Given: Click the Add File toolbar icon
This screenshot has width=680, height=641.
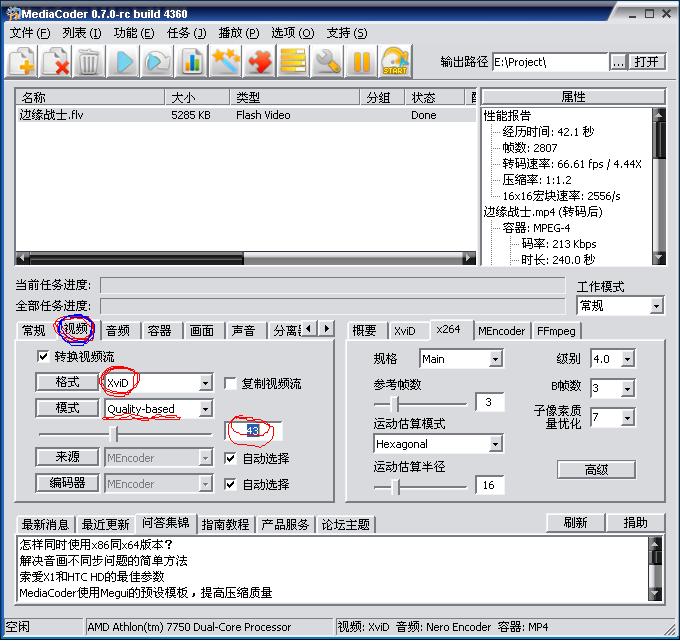Looking at the screenshot, I should (x=22, y=62).
